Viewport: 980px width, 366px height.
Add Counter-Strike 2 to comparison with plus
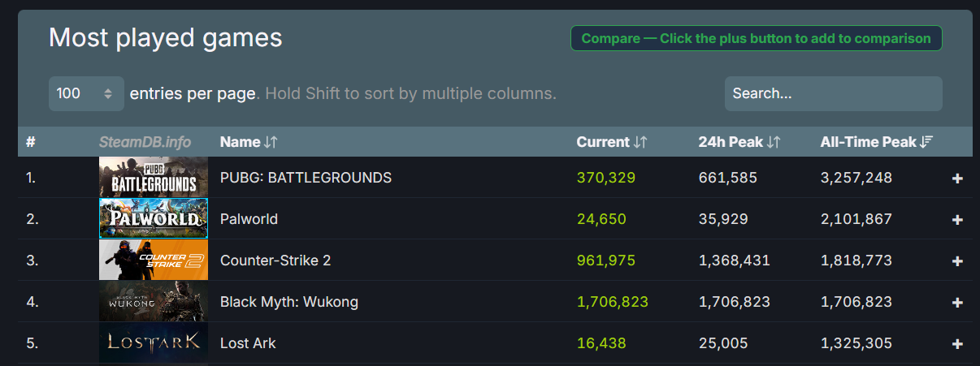[957, 261]
